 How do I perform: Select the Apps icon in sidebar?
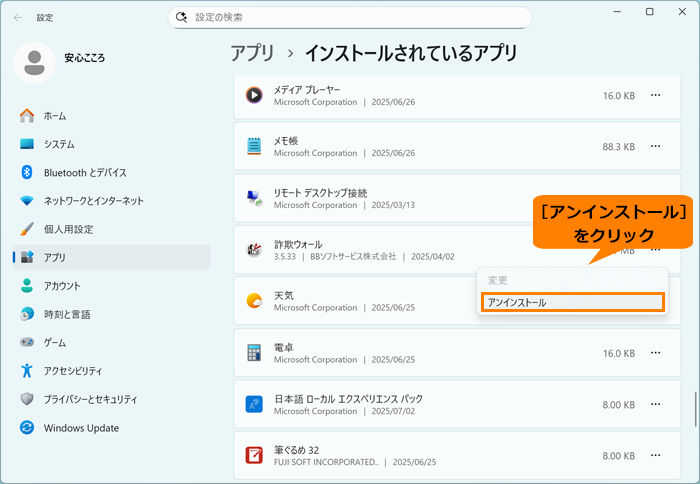pyautogui.click(x=27, y=257)
